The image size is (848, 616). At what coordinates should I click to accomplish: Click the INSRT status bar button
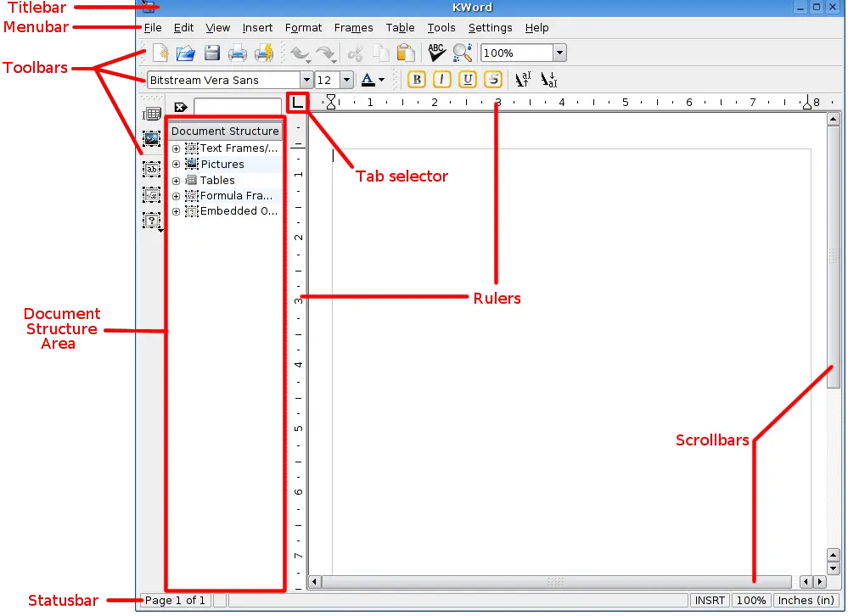[710, 601]
